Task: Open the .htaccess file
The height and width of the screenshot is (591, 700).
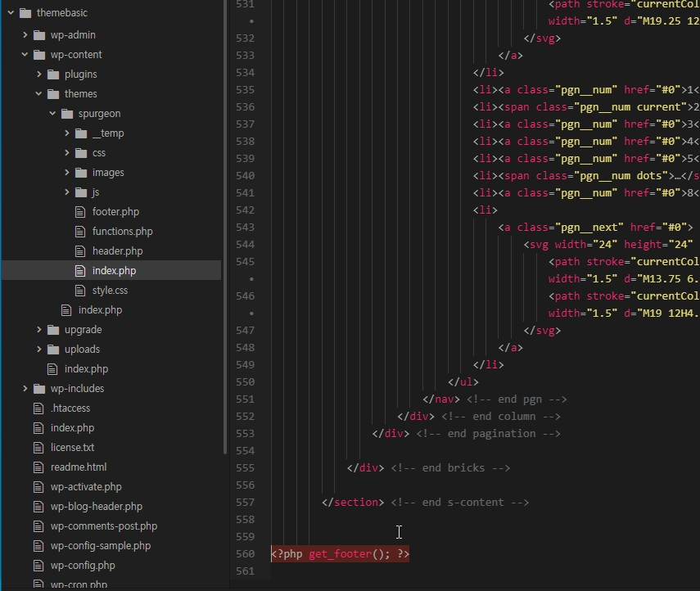Action: pos(70,408)
